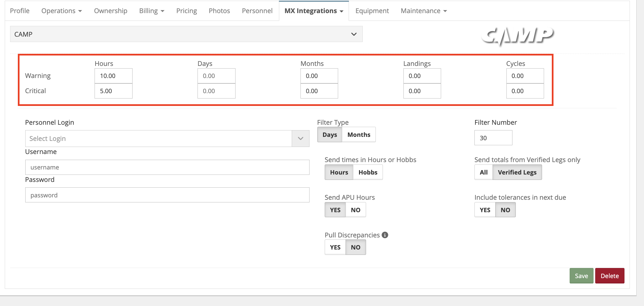Set Include tolerances to YES

point(485,210)
